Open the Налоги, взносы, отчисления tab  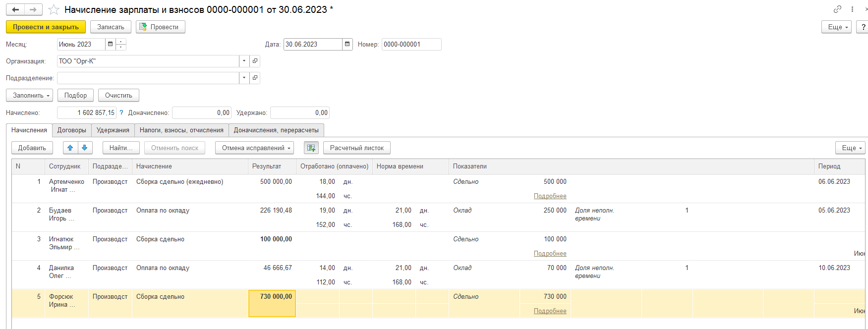(x=181, y=130)
